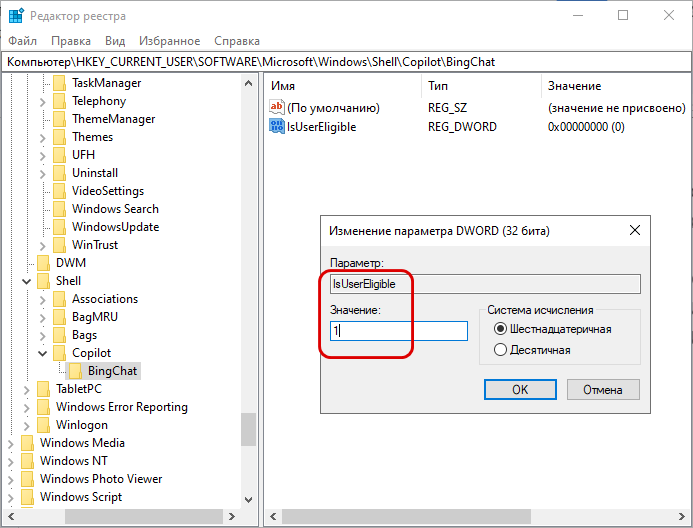Click the Registry Editor app icon in title bar
This screenshot has width=693, height=528.
click(16, 15)
